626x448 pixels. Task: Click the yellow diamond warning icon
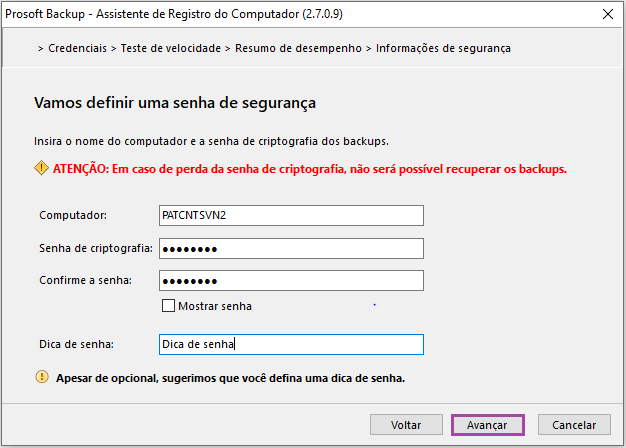click(x=42, y=168)
